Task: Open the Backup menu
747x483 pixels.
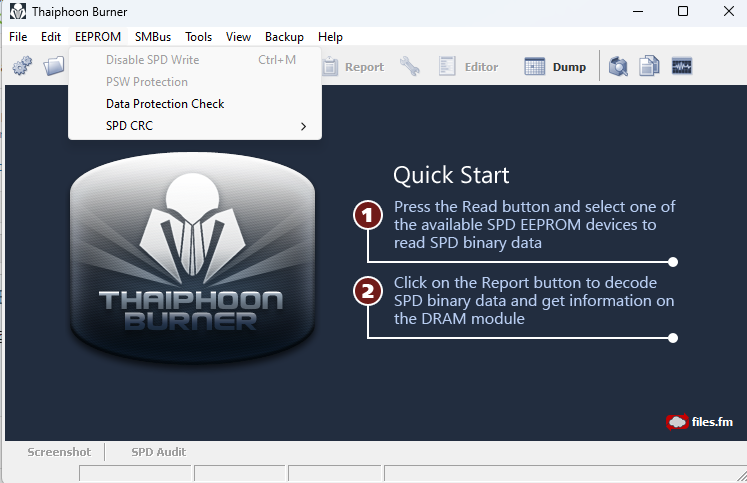Action: tap(284, 37)
